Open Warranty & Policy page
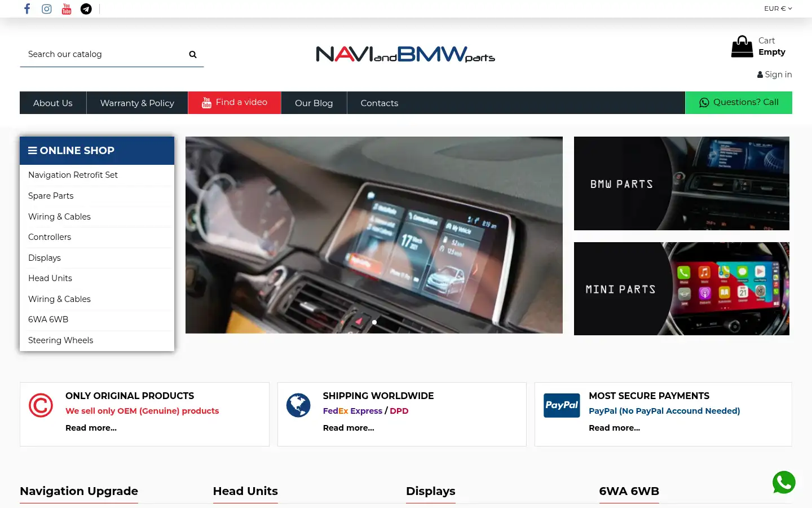Screen dimensions: 812x508 tap(137, 103)
